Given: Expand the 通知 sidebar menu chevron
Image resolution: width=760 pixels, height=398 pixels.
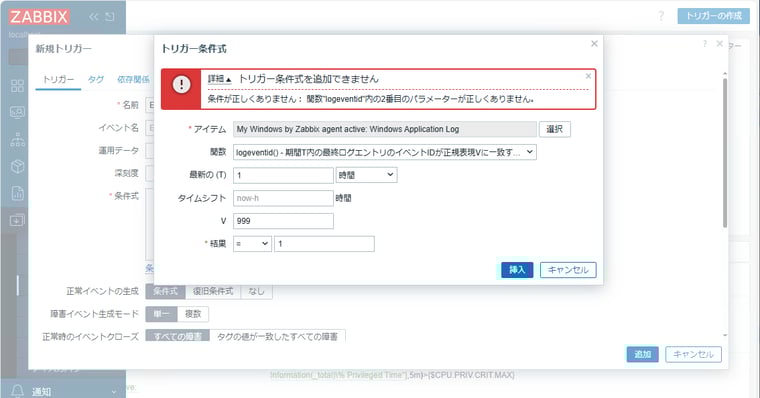Looking at the screenshot, I should point(114,392).
